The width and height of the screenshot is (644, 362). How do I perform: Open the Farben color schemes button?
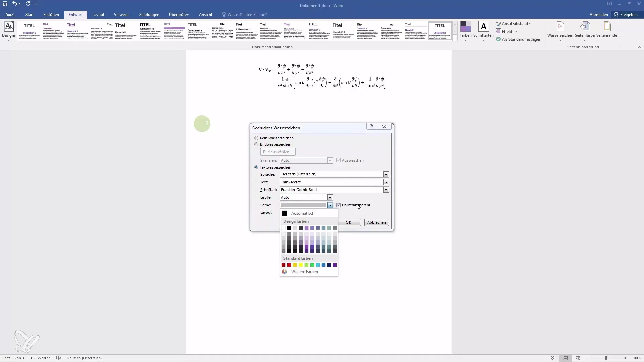pyautogui.click(x=465, y=31)
